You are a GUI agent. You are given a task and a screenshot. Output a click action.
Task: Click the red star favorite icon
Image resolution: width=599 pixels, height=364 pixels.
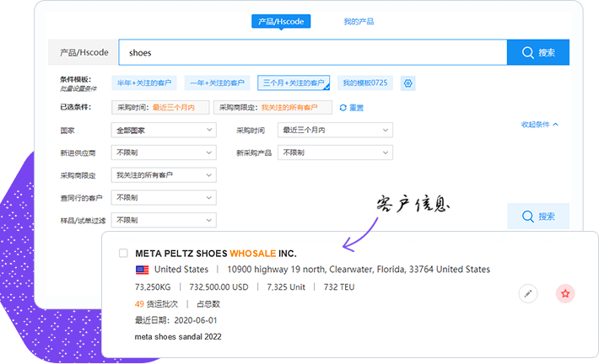pos(566,293)
